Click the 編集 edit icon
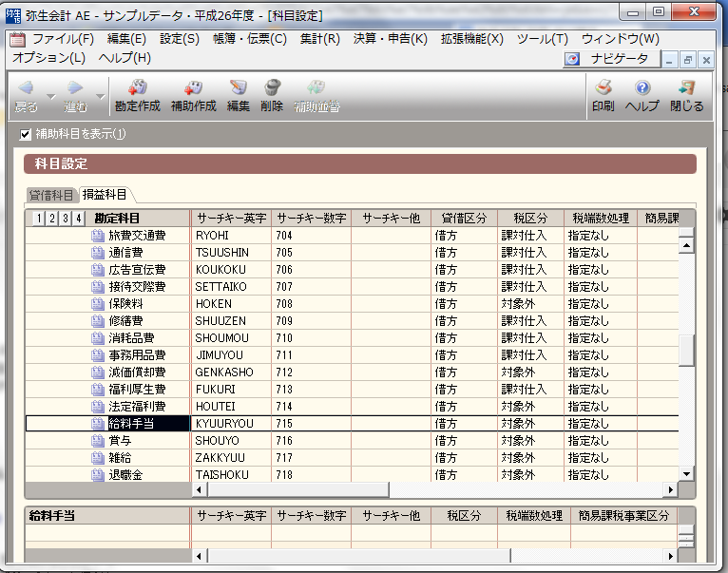 click(238, 89)
